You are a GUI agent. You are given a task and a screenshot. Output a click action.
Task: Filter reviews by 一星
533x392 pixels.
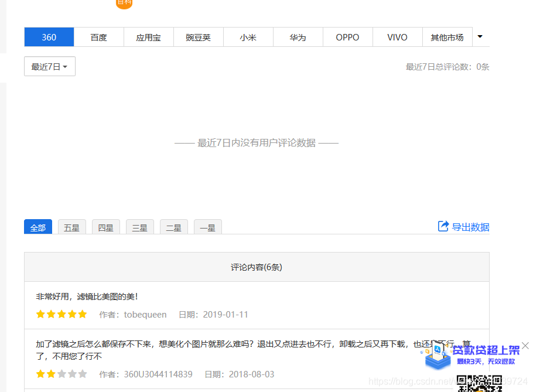(x=208, y=227)
